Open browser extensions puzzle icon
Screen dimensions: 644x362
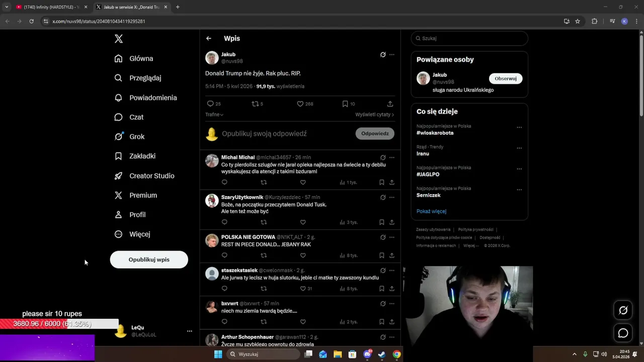[594, 21]
